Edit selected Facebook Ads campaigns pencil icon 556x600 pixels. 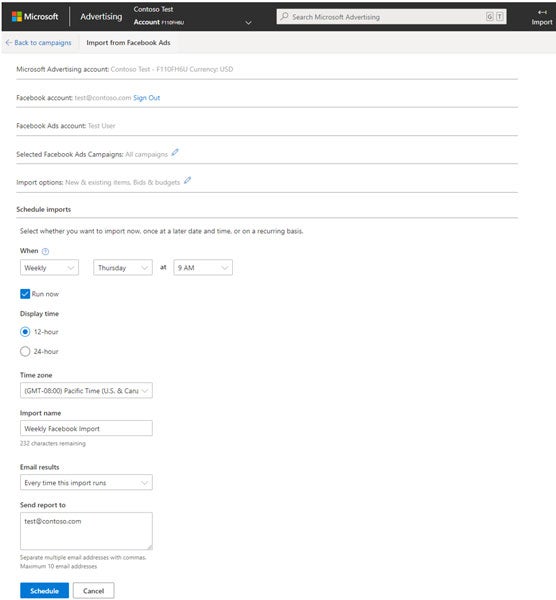(175, 152)
